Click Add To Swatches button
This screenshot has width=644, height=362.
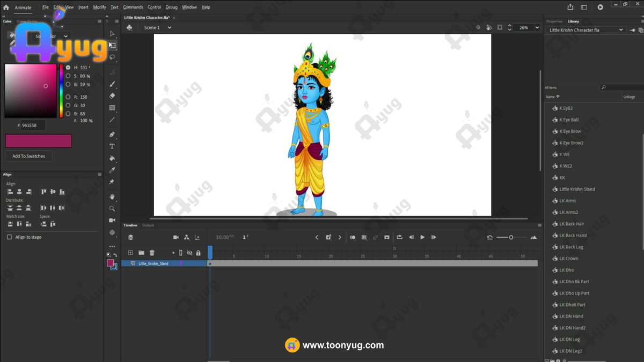click(28, 156)
